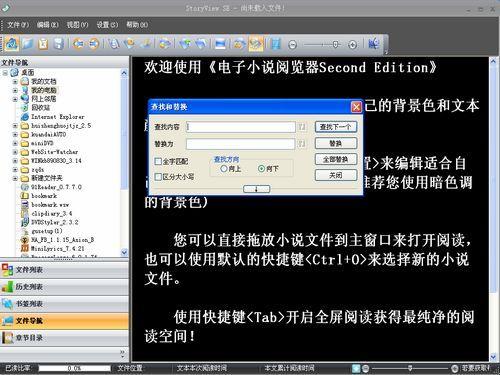500x375 pixels.
Task: Click the 回收站 recycle bin tree icon
Action: point(25,108)
